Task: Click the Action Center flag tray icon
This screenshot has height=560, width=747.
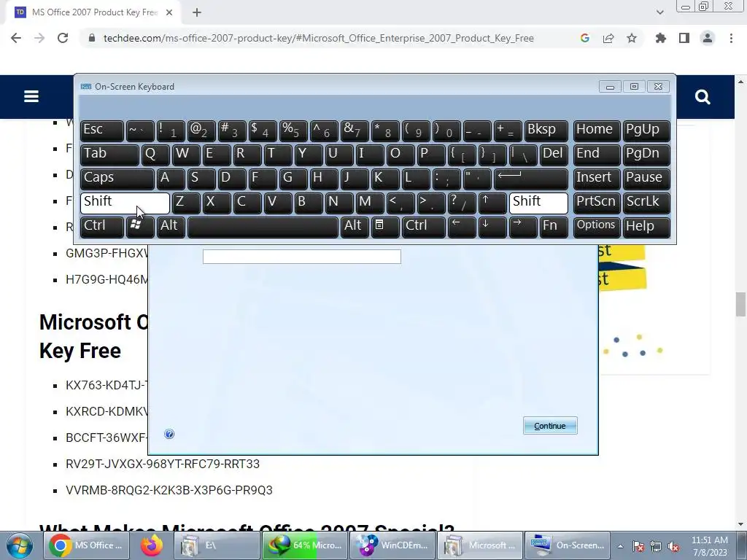Action: (638, 547)
